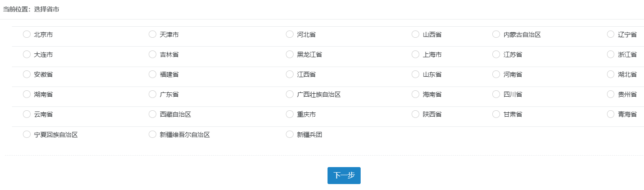This screenshot has width=644, height=190.
Task: Choose the 辽宁省 radio option
Action: coord(611,34)
